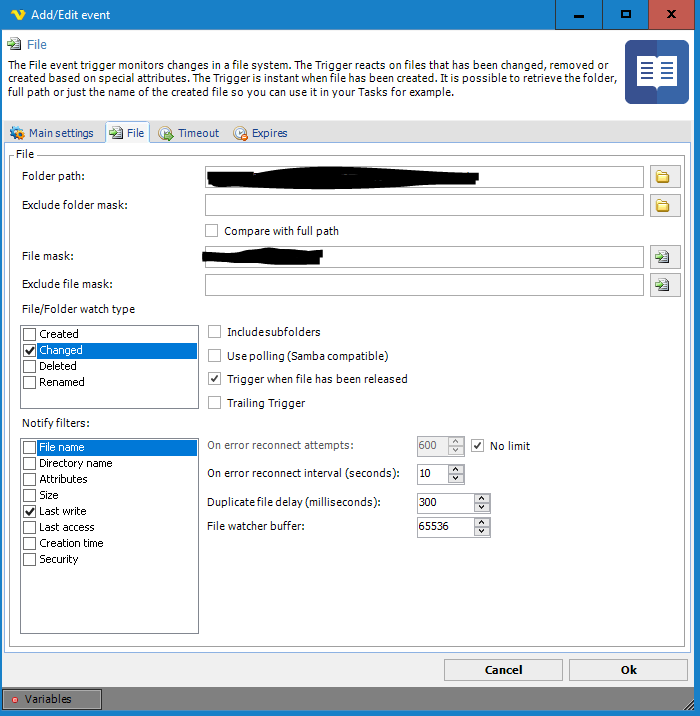This screenshot has width=700, height=716.
Task: Enable the Created watch type checkbox
Action: pos(30,334)
